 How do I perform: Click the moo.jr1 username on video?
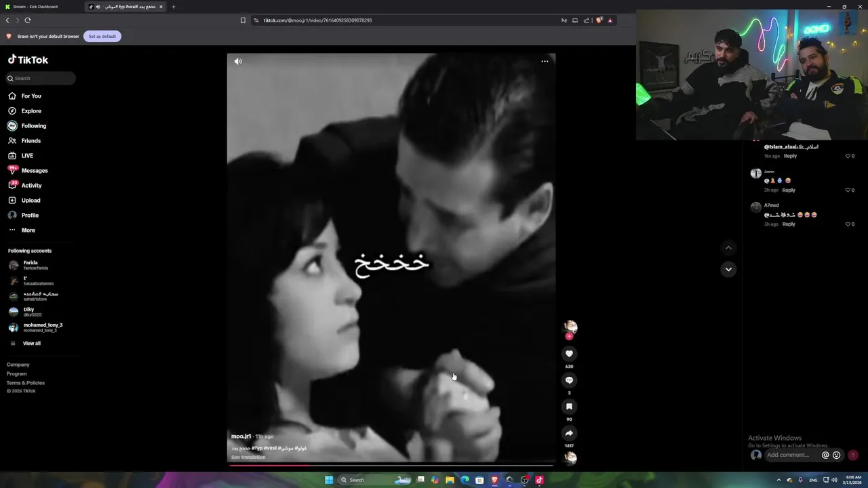coord(241,436)
